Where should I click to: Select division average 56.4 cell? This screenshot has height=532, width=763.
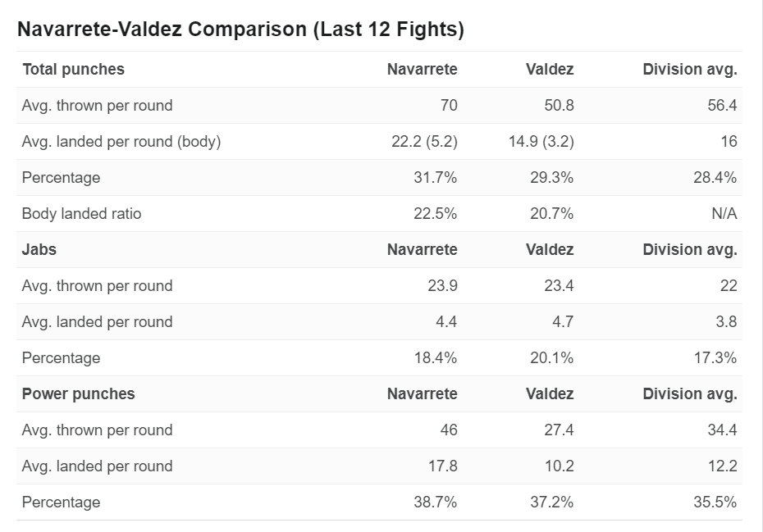(x=722, y=106)
